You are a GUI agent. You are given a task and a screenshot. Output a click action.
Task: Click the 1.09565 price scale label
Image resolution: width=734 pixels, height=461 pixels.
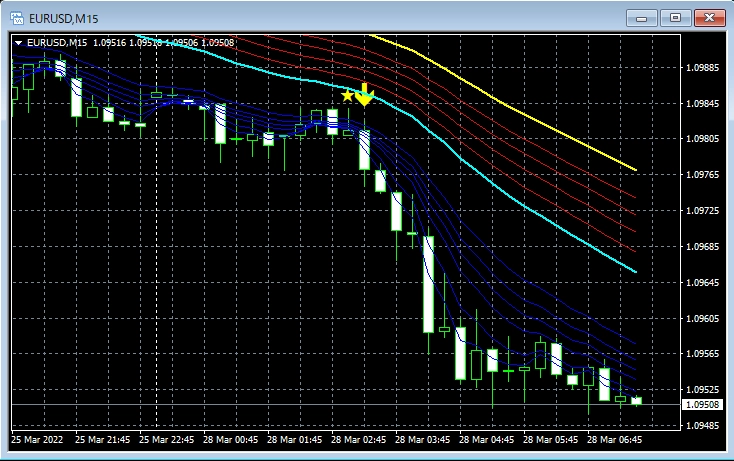pyautogui.click(x=705, y=354)
